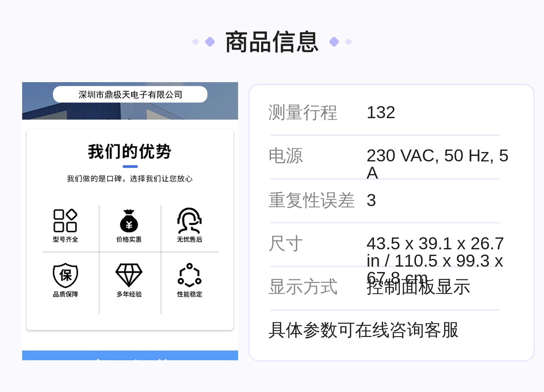Screen dimensions: 544x392
Task: Select the 重复性误差 spec row label
Action: coord(312,200)
